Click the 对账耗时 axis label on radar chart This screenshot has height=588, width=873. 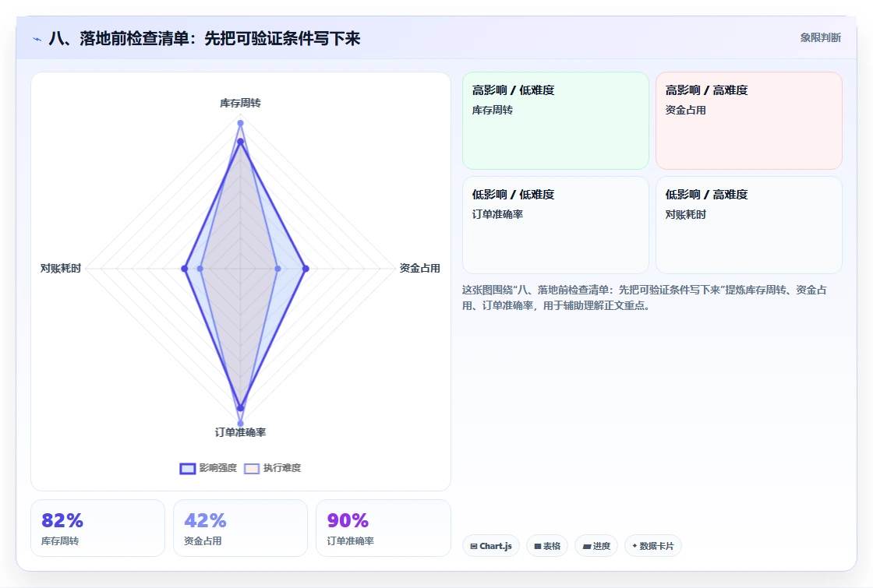pos(61,268)
